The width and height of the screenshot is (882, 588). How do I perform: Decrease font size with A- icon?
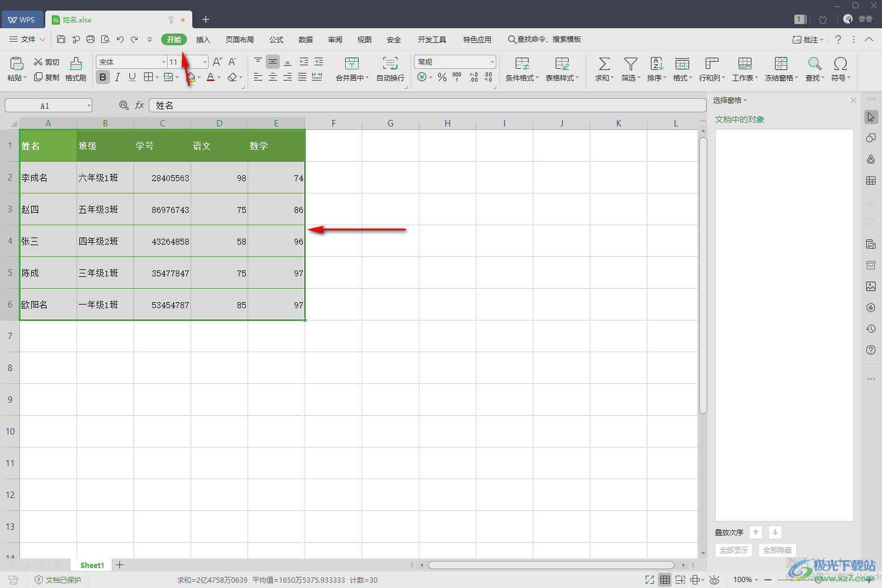coord(233,62)
